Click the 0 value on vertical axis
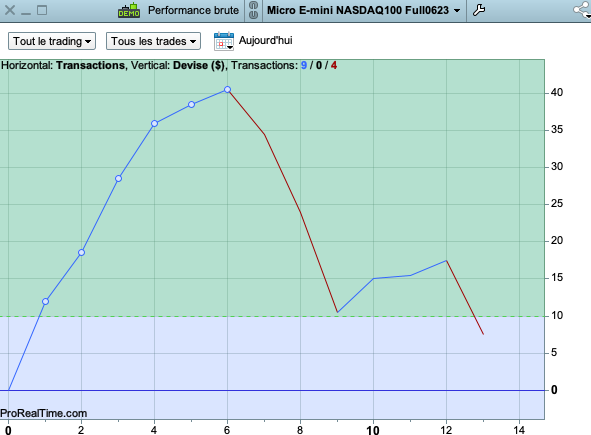This screenshot has height=435, width=591. pos(554,390)
